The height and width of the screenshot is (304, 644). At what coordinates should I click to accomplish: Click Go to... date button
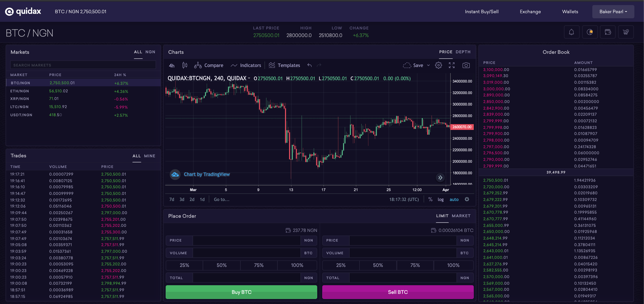(222, 199)
